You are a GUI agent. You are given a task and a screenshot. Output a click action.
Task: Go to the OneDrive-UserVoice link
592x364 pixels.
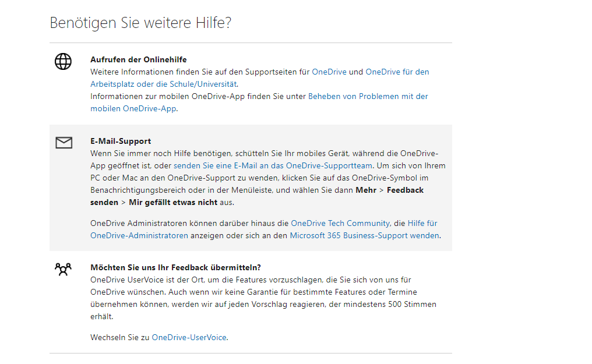point(189,337)
